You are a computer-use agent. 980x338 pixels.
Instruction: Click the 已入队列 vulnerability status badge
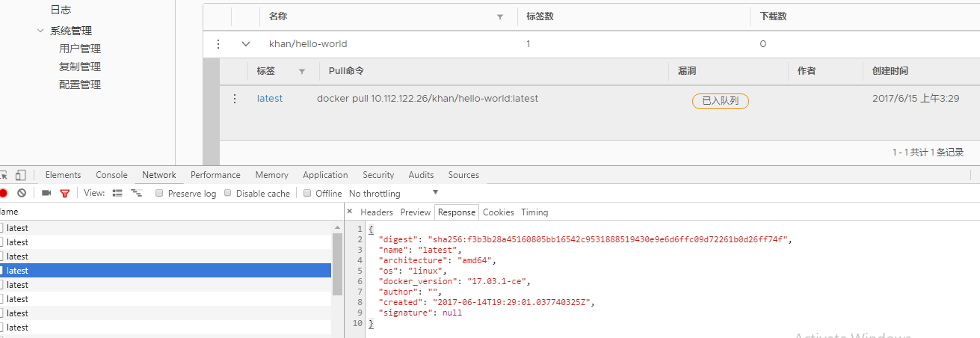(721, 101)
